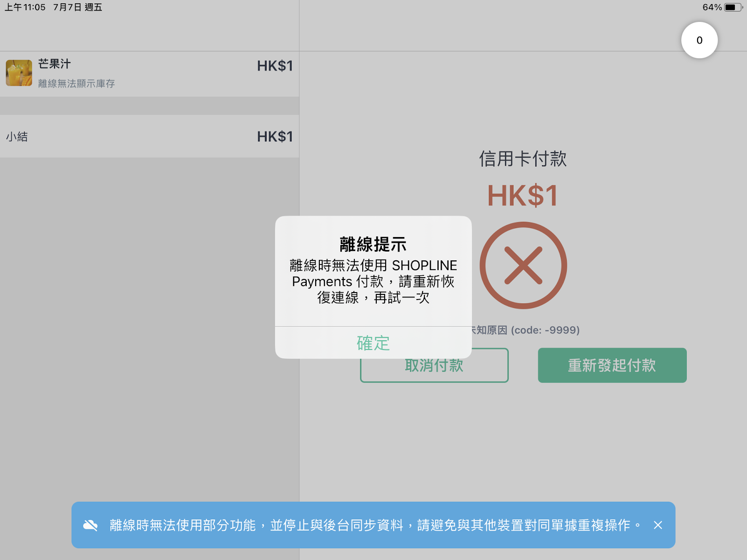Screen dimensions: 747x560
Task: Click the subtotal HK$1 amount
Action: click(275, 137)
